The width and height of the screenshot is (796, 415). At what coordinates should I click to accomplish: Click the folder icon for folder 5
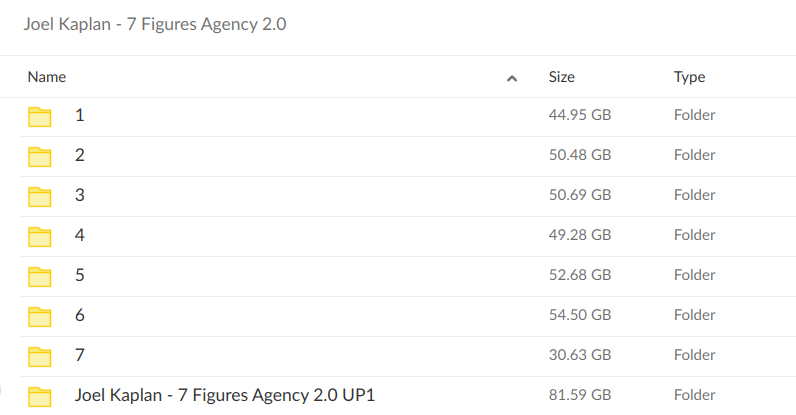coord(39,276)
